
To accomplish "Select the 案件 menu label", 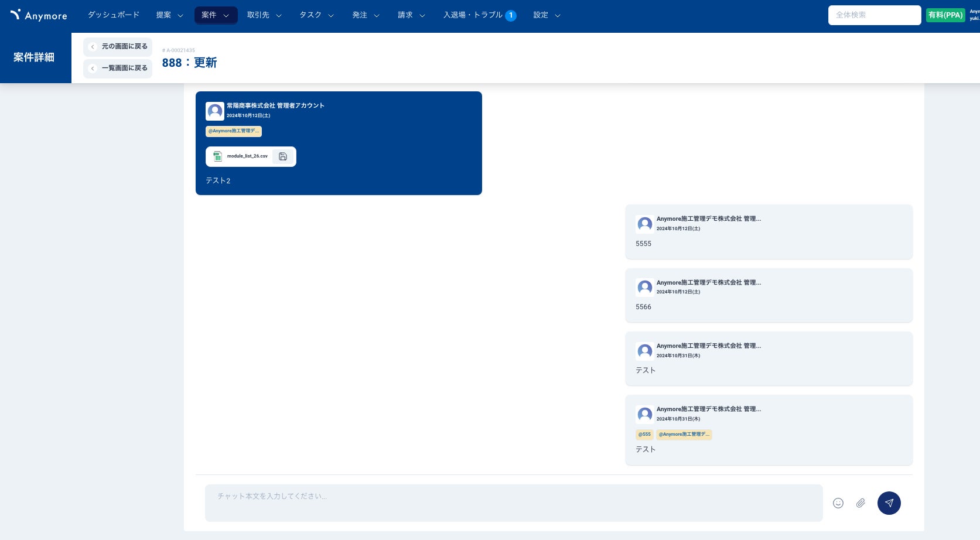I will 209,15.
